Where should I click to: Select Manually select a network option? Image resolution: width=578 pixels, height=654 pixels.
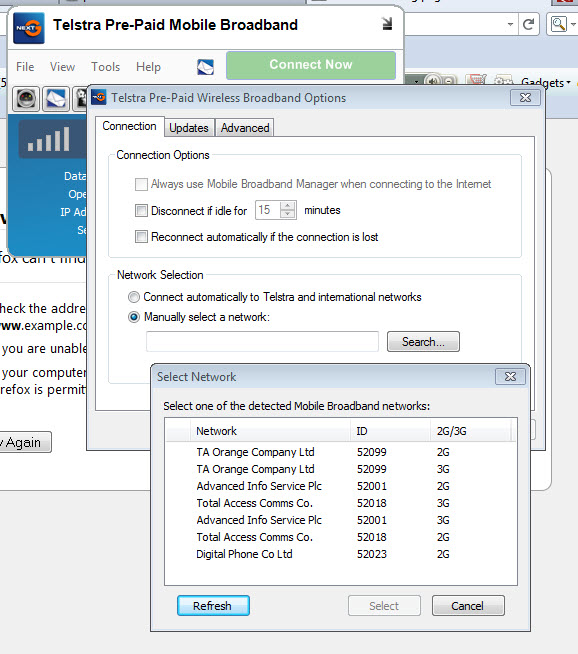134,317
